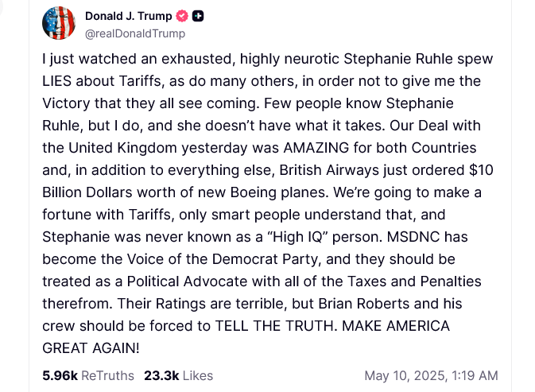Click the 'Brian Roberts' name text
Screen dimensions: 535x392
point(364,304)
